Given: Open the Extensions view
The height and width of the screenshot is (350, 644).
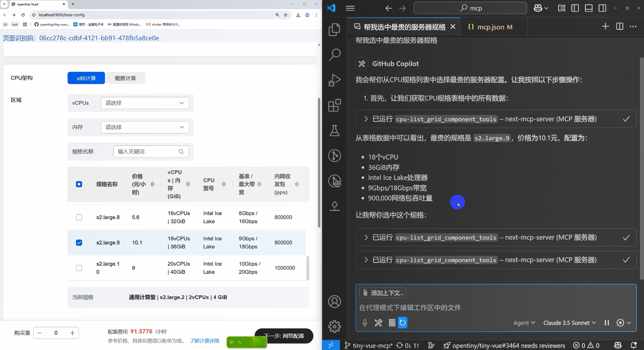Looking at the screenshot, I should click(x=334, y=105).
